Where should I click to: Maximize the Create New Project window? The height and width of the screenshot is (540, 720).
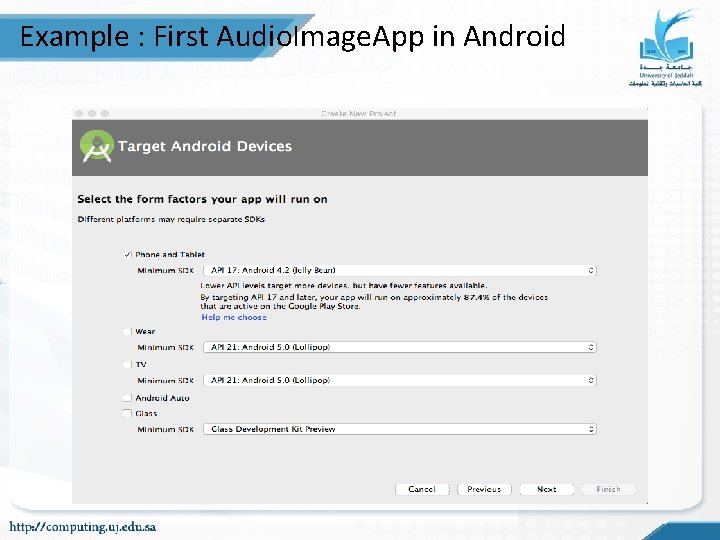(x=105, y=113)
